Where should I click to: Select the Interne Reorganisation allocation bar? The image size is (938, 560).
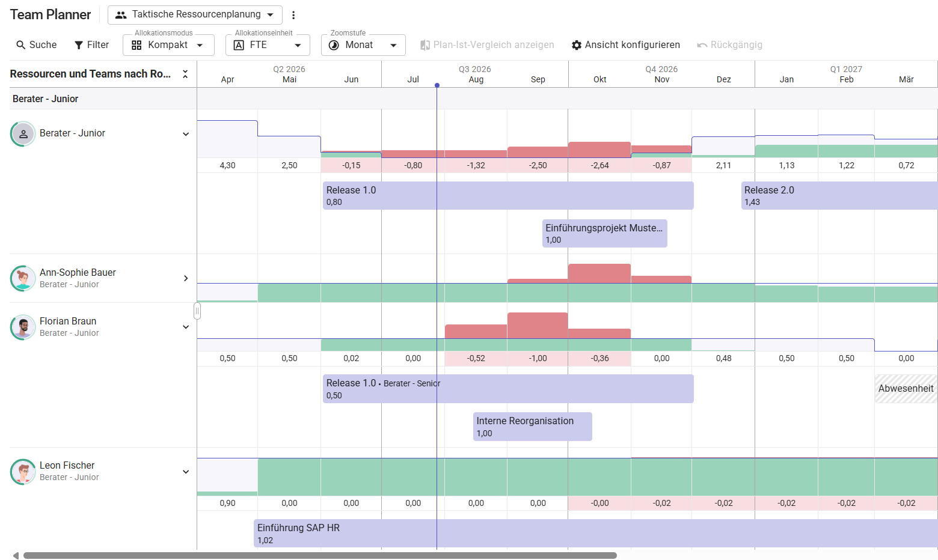pos(533,427)
